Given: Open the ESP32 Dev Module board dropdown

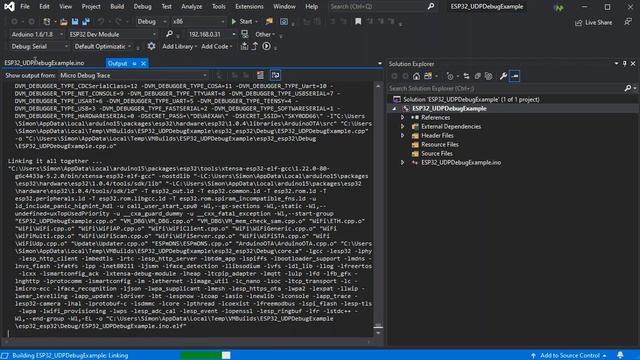Looking at the screenshot, I should point(112,34).
